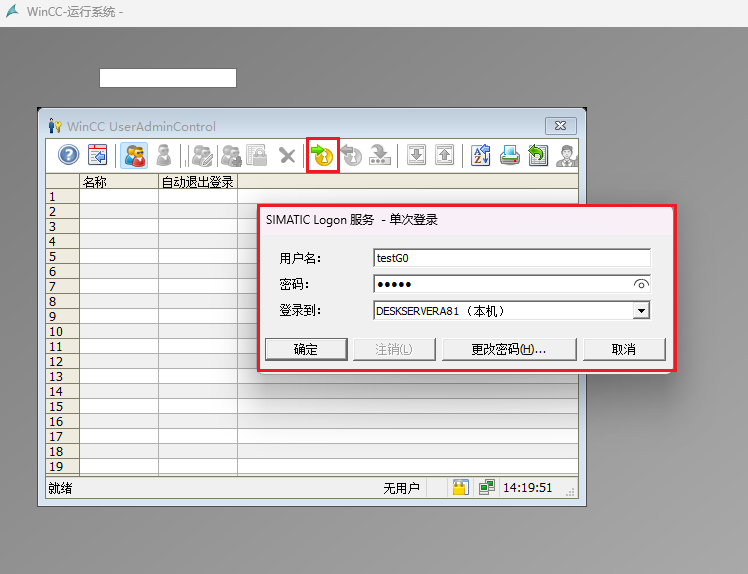Click the login key icon in toolbar
Image resolution: width=748 pixels, height=574 pixels.
click(322, 155)
